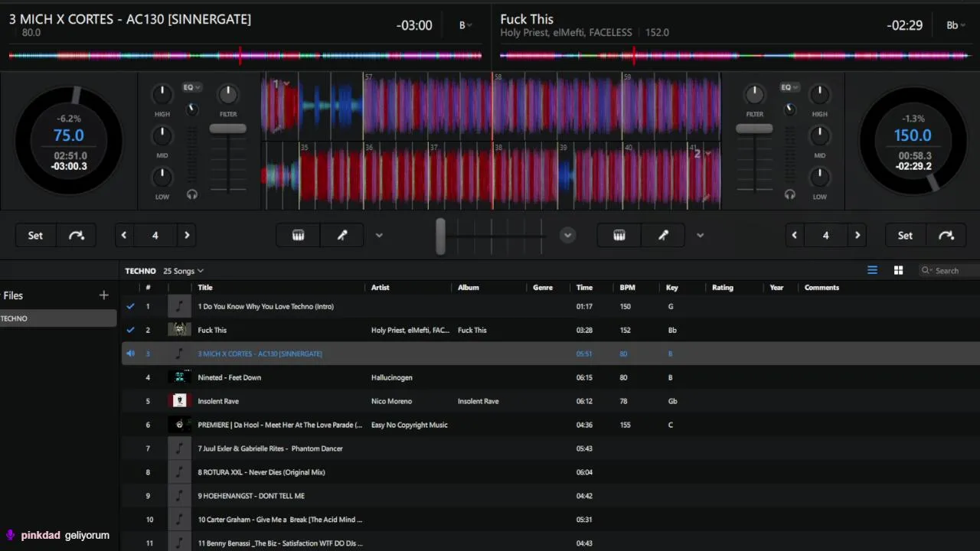The image size is (980, 551).
Task: Switch library to list view
Action: pyautogui.click(x=872, y=270)
